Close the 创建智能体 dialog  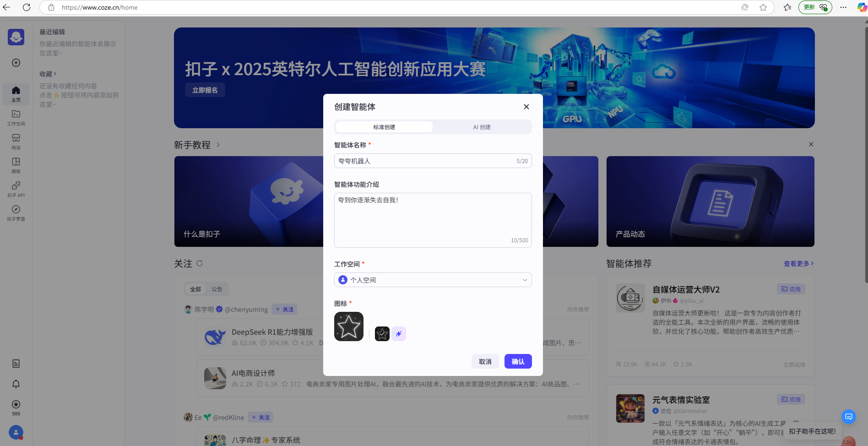point(526,107)
